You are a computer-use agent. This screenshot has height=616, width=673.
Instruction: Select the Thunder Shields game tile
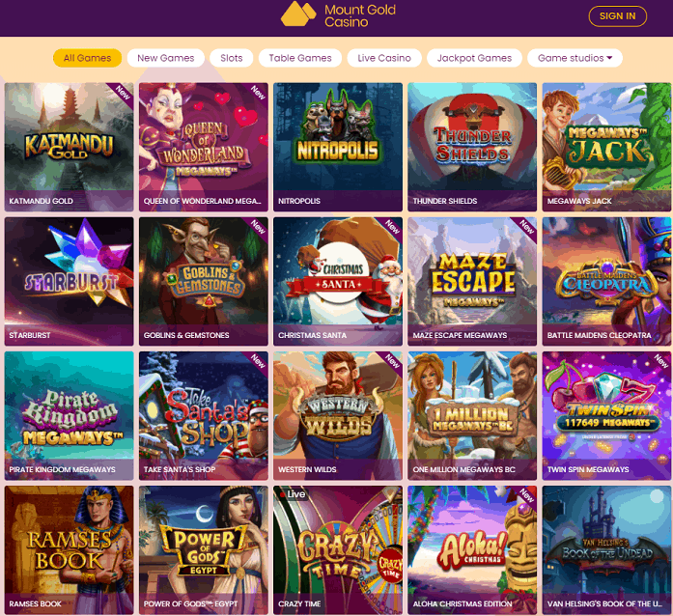(x=472, y=147)
